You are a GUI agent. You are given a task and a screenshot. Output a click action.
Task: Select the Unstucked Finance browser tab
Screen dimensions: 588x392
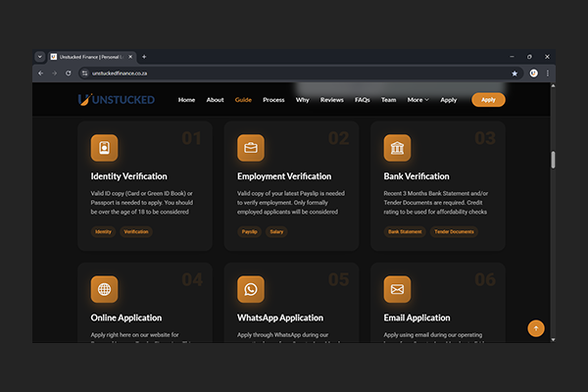pos(92,57)
